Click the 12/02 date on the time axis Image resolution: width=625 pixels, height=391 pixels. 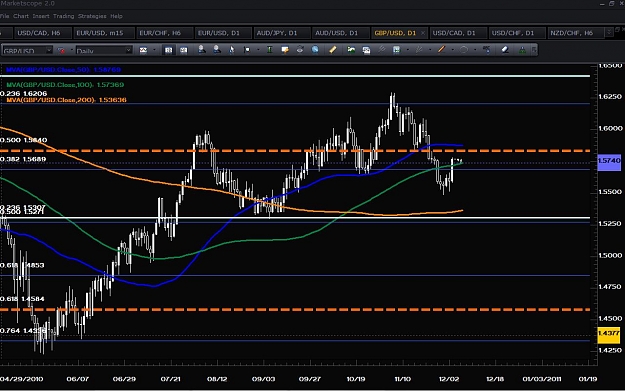(449, 379)
